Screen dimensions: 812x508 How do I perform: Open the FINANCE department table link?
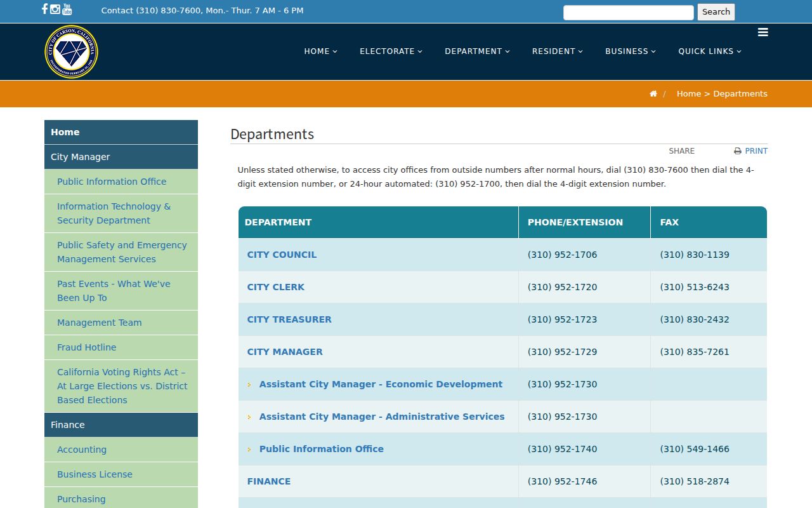pyautogui.click(x=269, y=481)
